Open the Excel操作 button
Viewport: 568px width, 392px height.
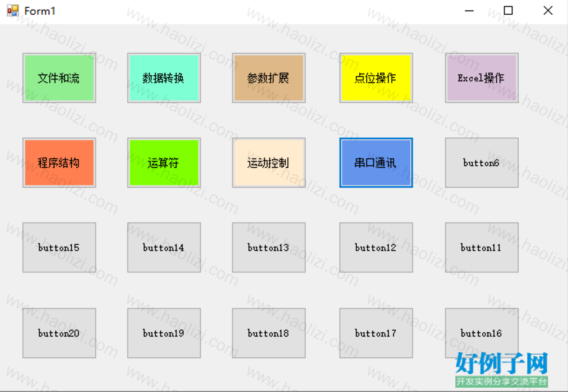[x=482, y=78]
